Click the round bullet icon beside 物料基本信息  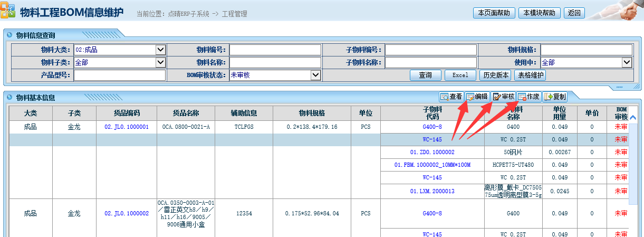(x=9, y=98)
